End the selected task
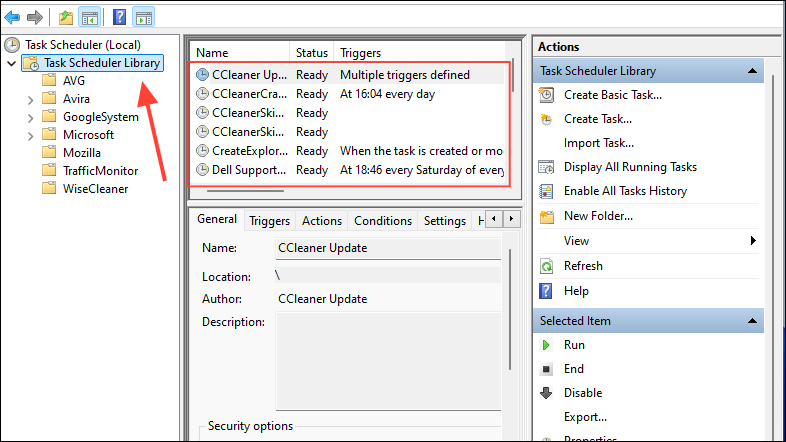The height and width of the screenshot is (442, 786). click(573, 369)
